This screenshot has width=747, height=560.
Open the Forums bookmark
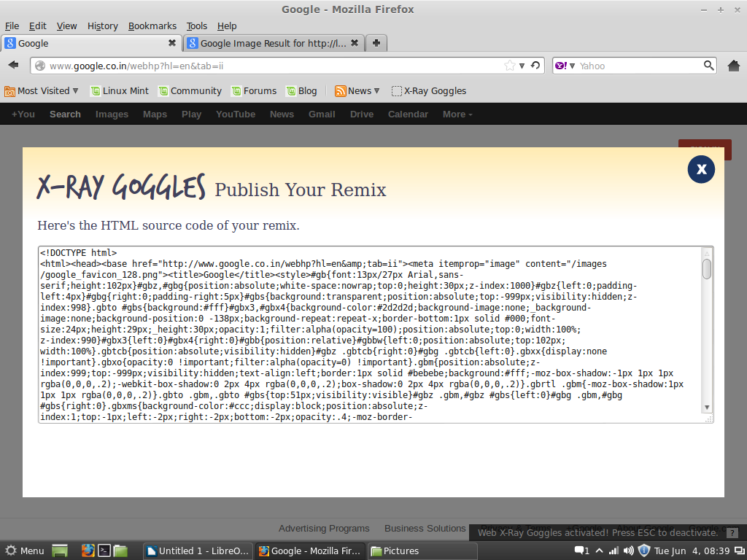tap(254, 90)
